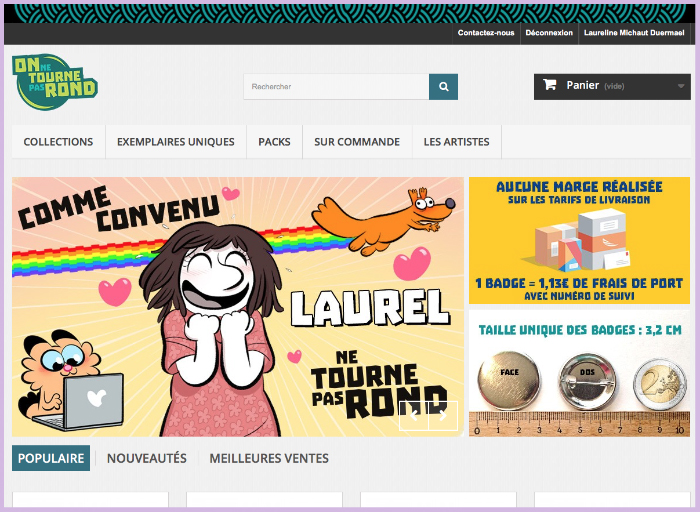Open the Sur Commande menu
Screen dimensions: 700x512
click(x=357, y=142)
